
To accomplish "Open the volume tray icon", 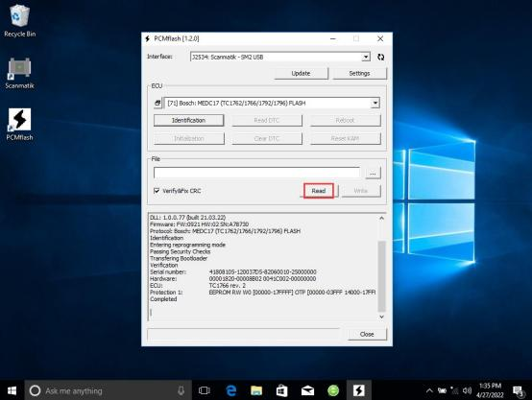I will click(x=467, y=390).
